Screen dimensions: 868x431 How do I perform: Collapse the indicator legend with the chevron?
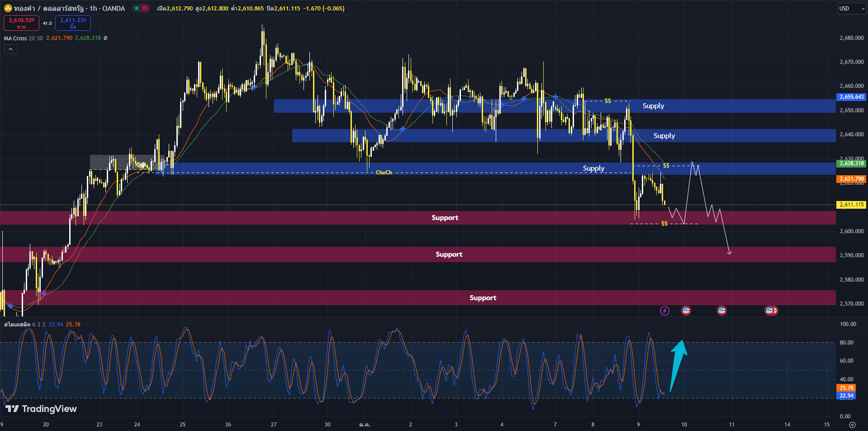click(10, 49)
